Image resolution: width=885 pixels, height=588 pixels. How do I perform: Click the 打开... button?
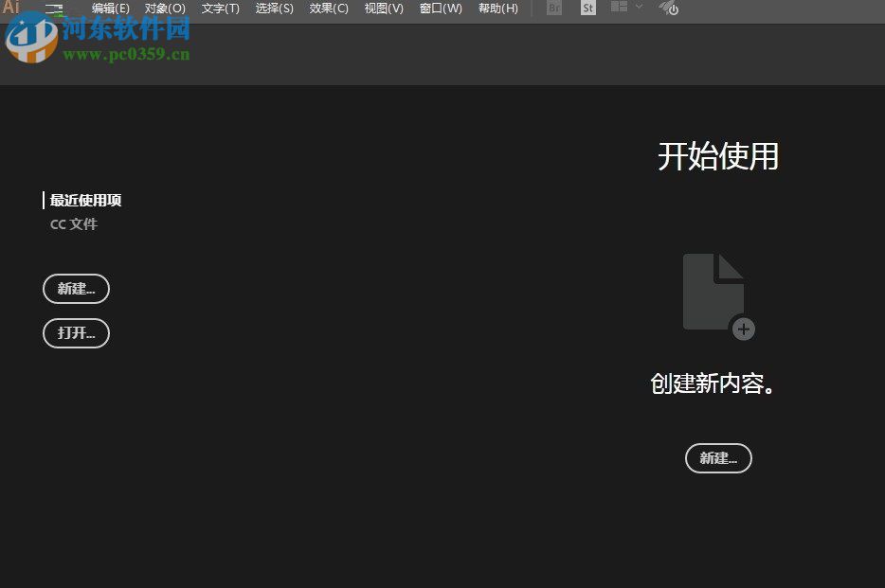(76, 333)
